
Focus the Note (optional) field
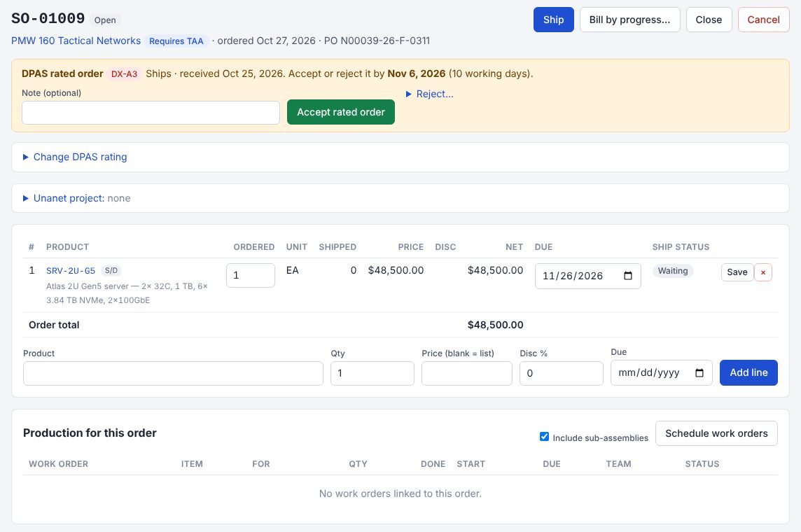click(x=151, y=112)
